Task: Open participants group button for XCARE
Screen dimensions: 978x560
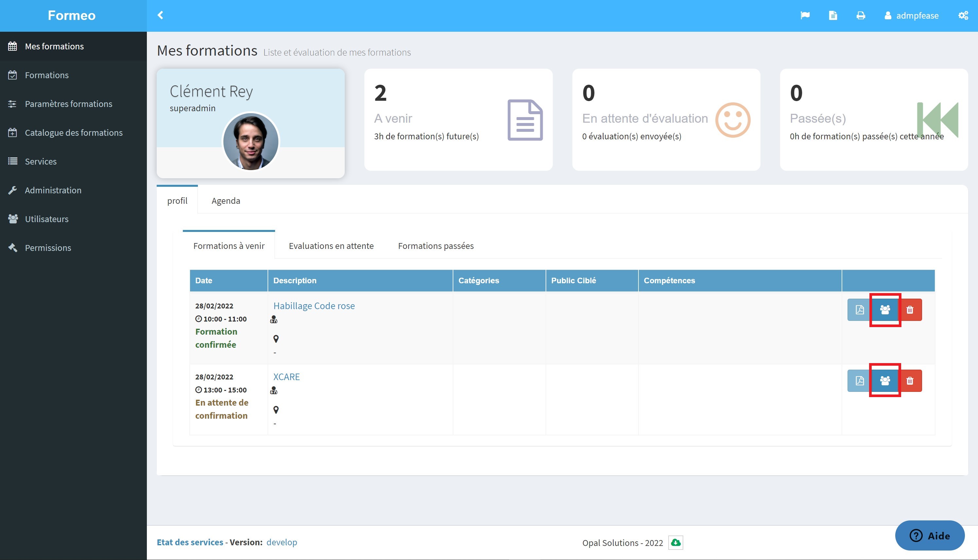Action: (x=885, y=381)
